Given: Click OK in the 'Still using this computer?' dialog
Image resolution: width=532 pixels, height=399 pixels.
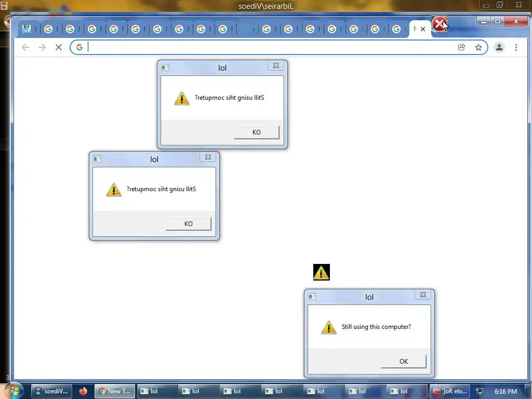Looking at the screenshot, I should [x=403, y=362].
